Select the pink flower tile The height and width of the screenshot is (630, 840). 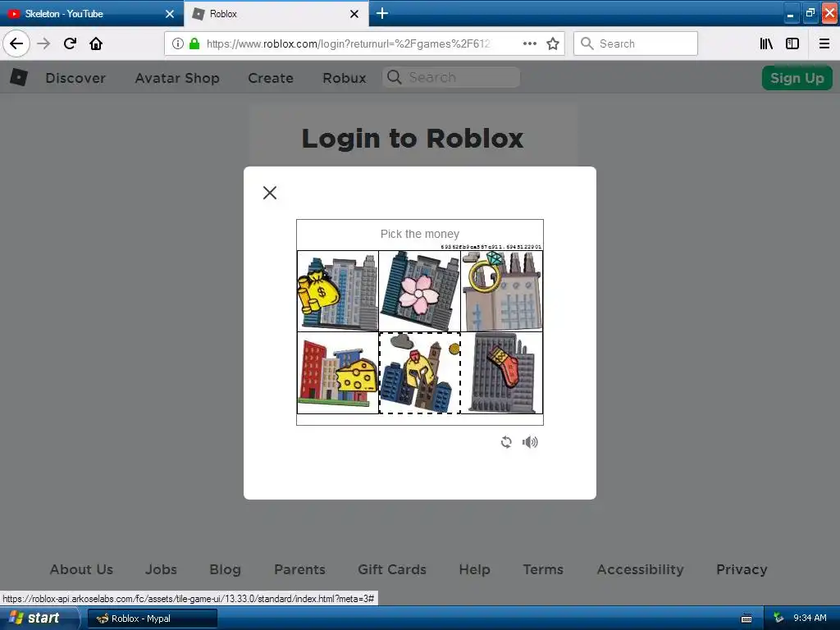(x=419, y=291)
